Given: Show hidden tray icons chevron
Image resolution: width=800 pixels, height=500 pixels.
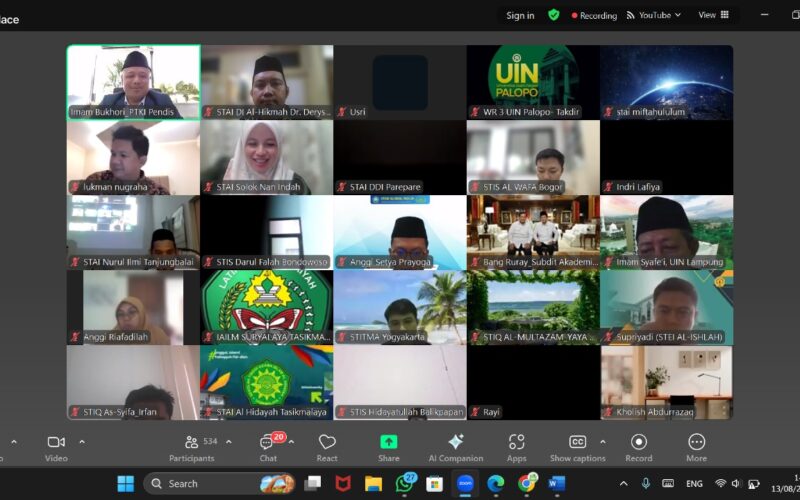Looking at the screenshot, I should 623,483.
